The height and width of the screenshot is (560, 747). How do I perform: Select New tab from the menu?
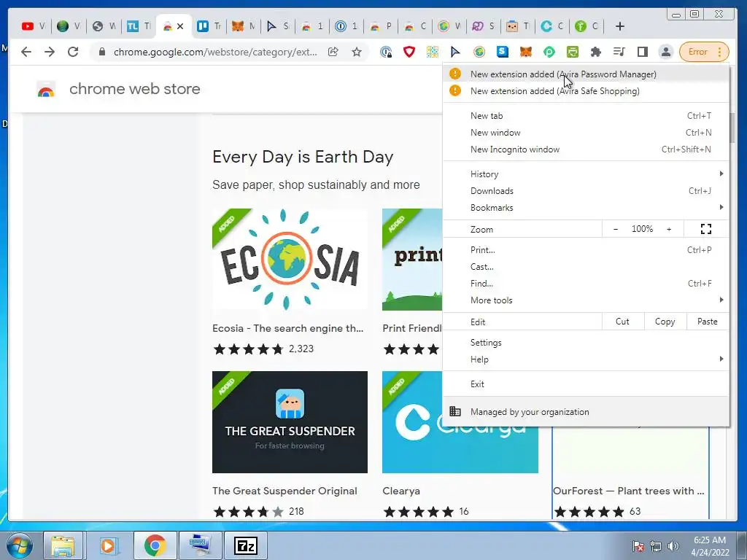click(x=586, y=116)
